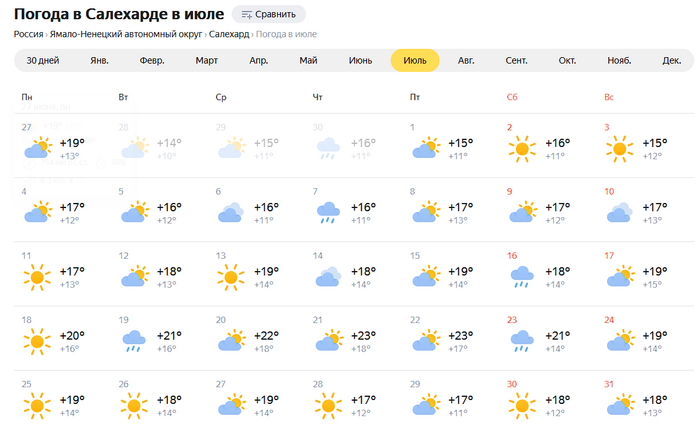700x429 pixels.
Task: Click the +23° temperature for July 22
Action: pyautogui.click(x=460, y=336)
